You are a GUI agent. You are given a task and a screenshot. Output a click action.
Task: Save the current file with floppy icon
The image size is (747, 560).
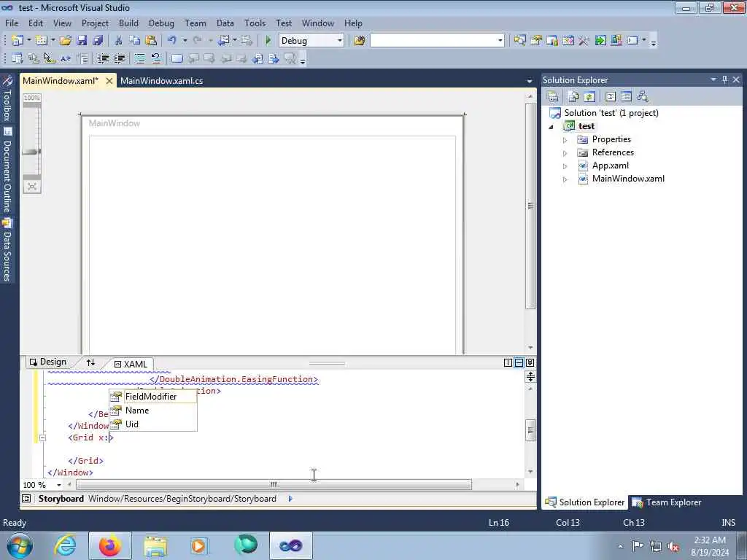pos(82,41)
